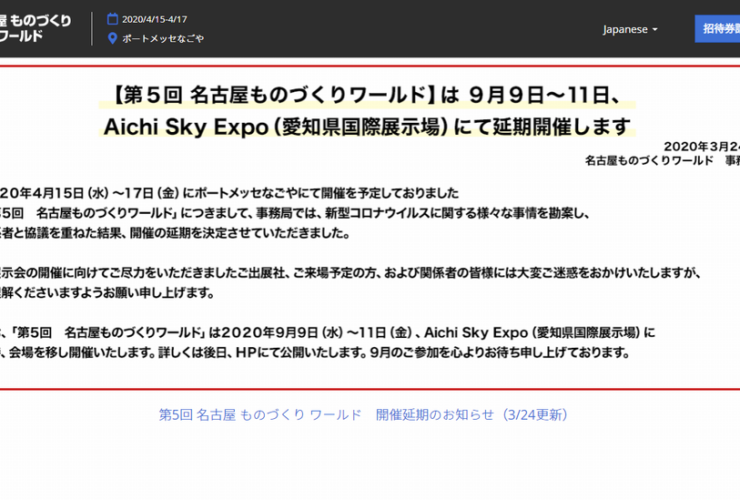Click the headline line 【第5回 名古屋ものづくりワールド】は 9月9日~11日、

pyautogui.click(x=367, y=95)
